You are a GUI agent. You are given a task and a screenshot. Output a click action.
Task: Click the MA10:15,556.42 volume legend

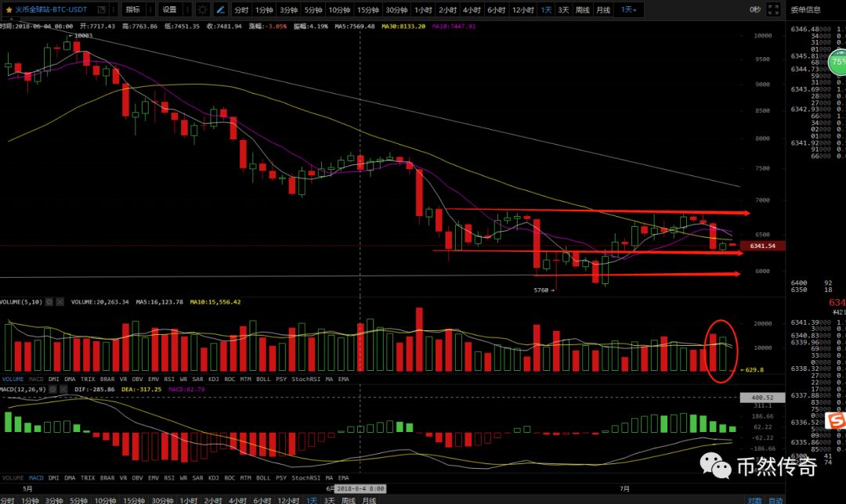pos(215,302)
